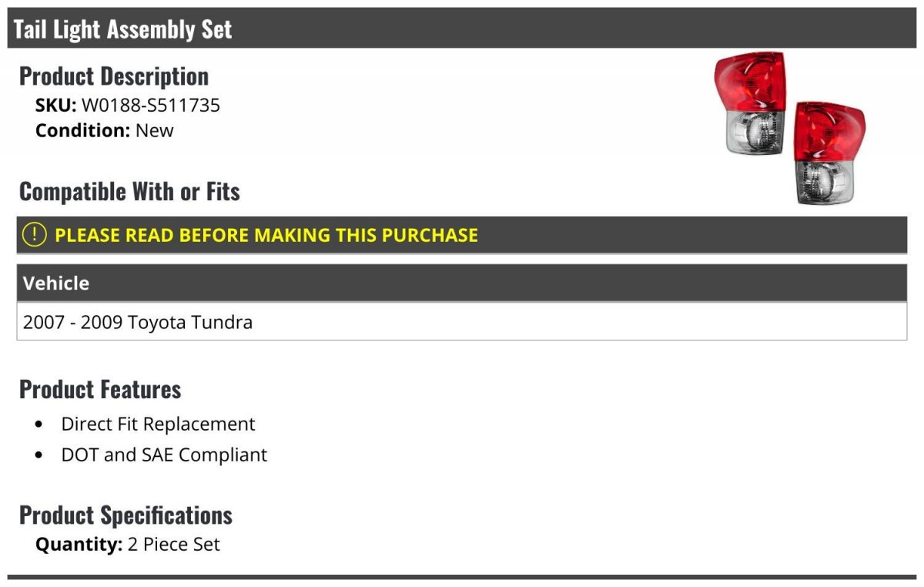This screenshot has height=587, width=924.
Task: Open the 'Please Read Before Making This Purchase' notice
Action: (266, 235)
